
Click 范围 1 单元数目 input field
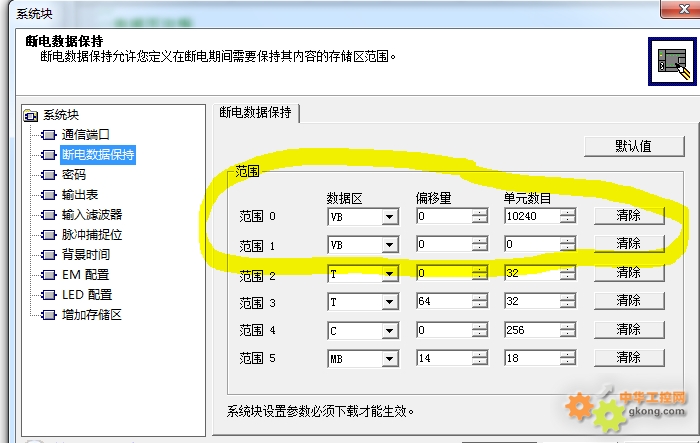pos(532,244)
